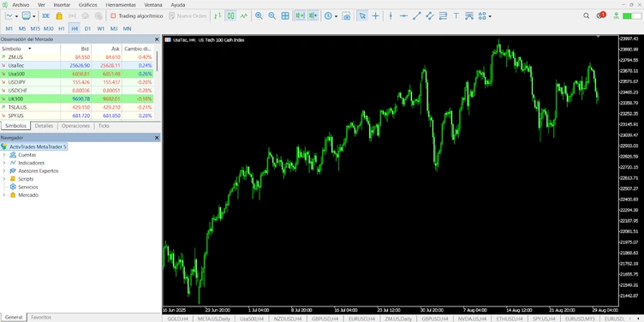Toggle Trading algorítmico
Screen dimensions: 644x322
pos(136,16)
